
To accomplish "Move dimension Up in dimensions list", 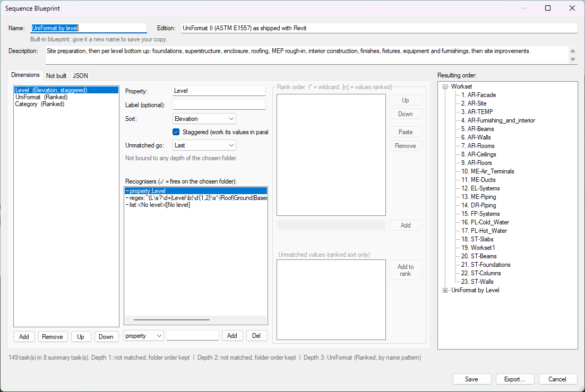I will 81,336.
